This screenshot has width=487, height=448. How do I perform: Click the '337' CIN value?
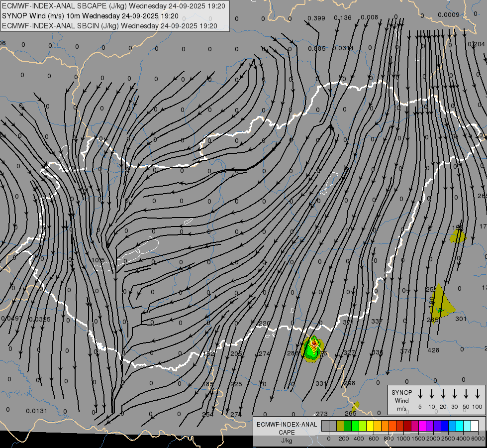[377, 322]
